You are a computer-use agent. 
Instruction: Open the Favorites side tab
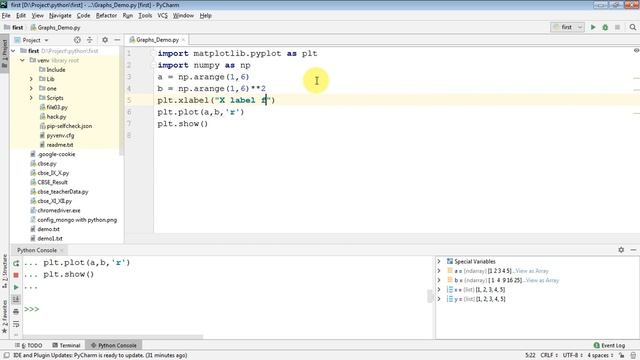4,317
